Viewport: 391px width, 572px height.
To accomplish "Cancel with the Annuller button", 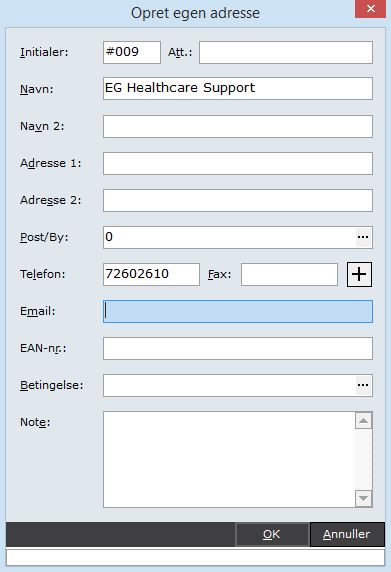I will click(x=347, y=534).
